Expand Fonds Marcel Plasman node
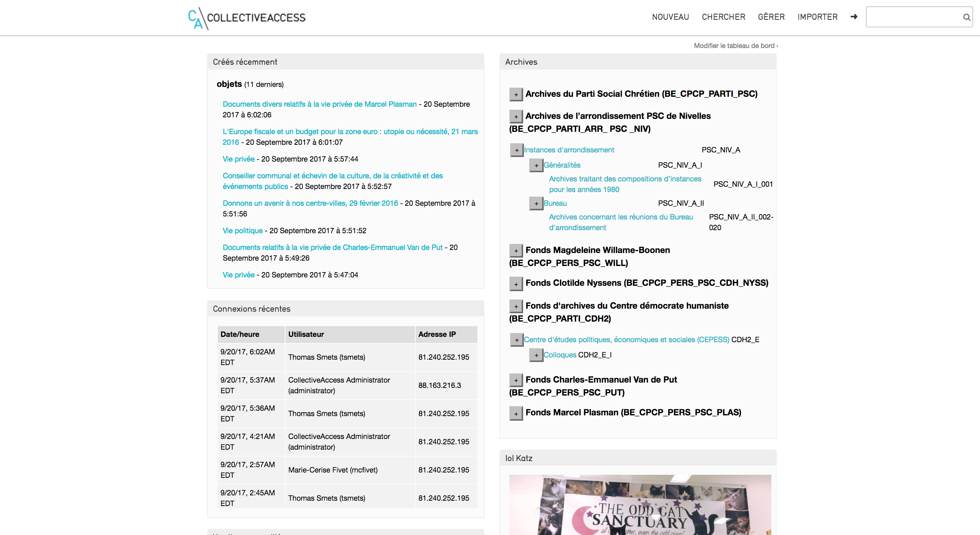 (516, 413)
